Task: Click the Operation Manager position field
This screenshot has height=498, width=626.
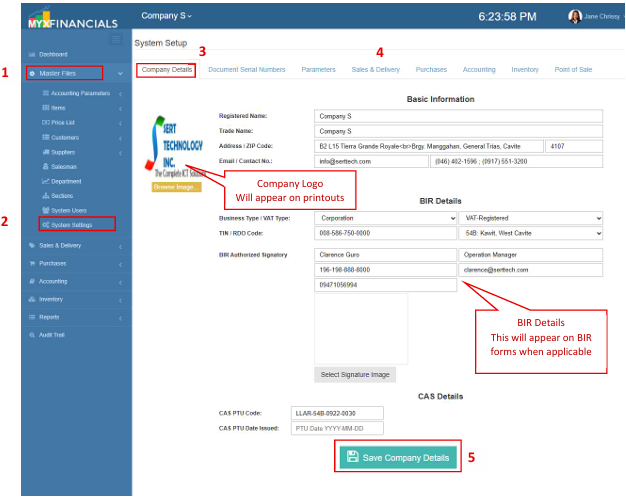Action: click(531, 255)
